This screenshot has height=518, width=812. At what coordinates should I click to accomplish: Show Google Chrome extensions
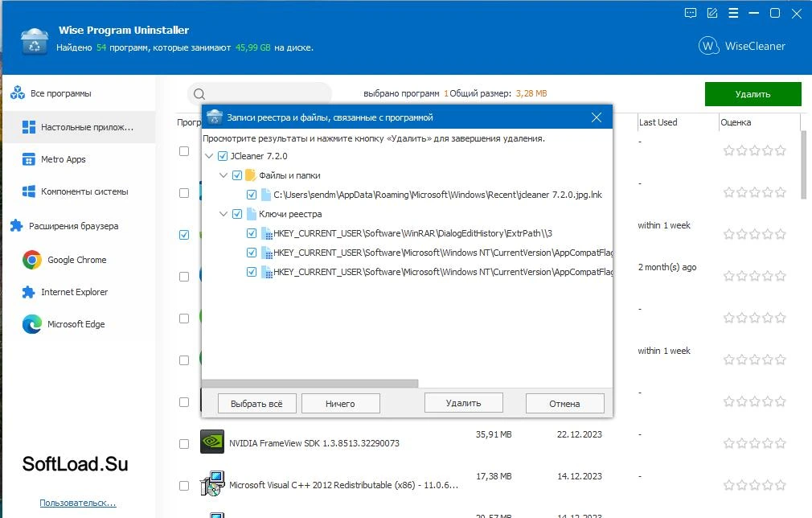click(76, 260)
